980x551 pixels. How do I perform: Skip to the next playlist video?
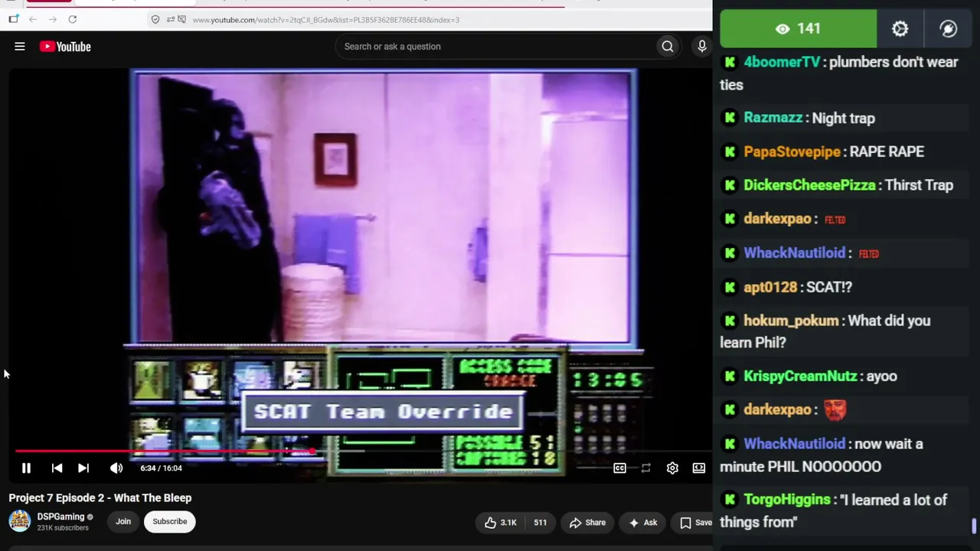(83, 468)
